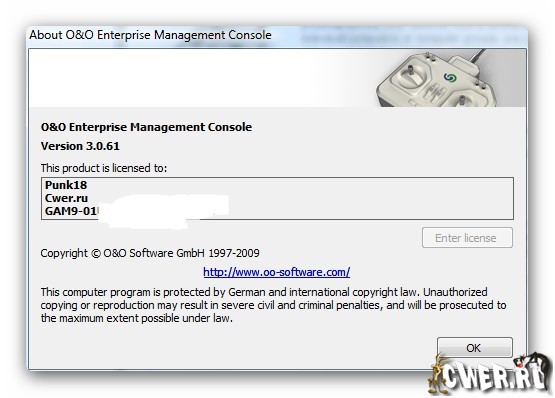This screenshot has height=398, width=555.
Task: Click the left joystick on the controller image
Action: click(x=411, y=72)
